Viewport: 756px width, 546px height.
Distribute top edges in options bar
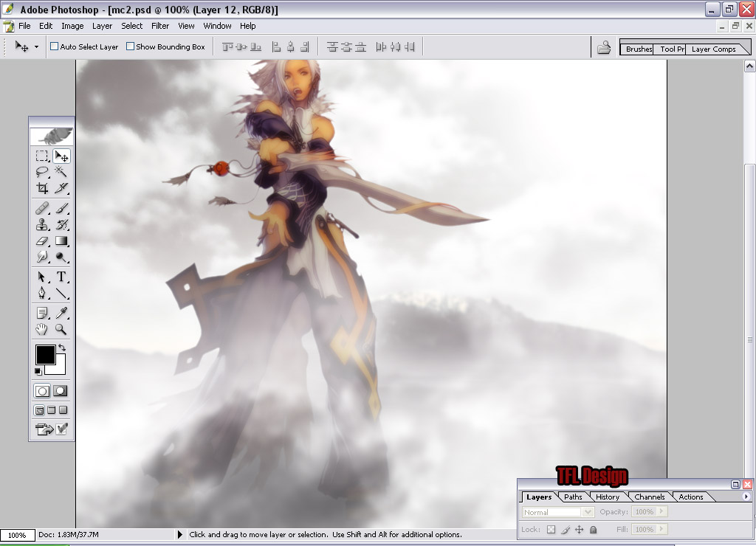pyautogui.click(x=332, y=46)
